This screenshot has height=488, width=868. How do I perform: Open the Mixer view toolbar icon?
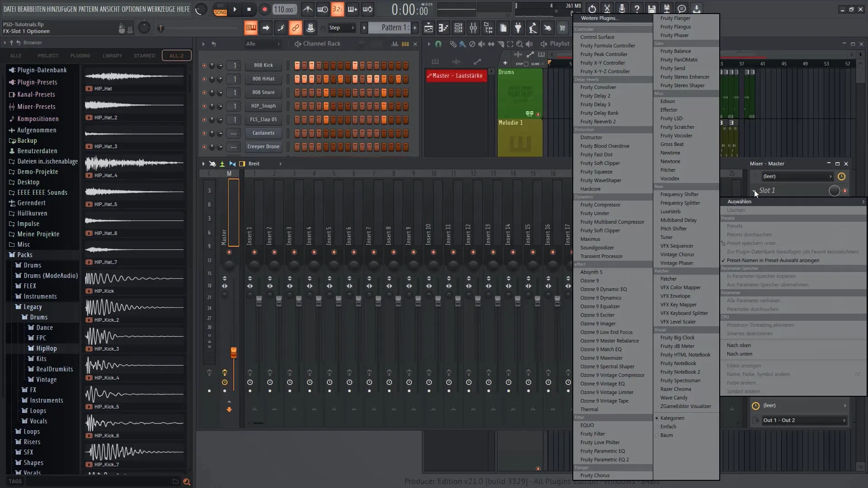pyautogui.click(x=473, y=28)
